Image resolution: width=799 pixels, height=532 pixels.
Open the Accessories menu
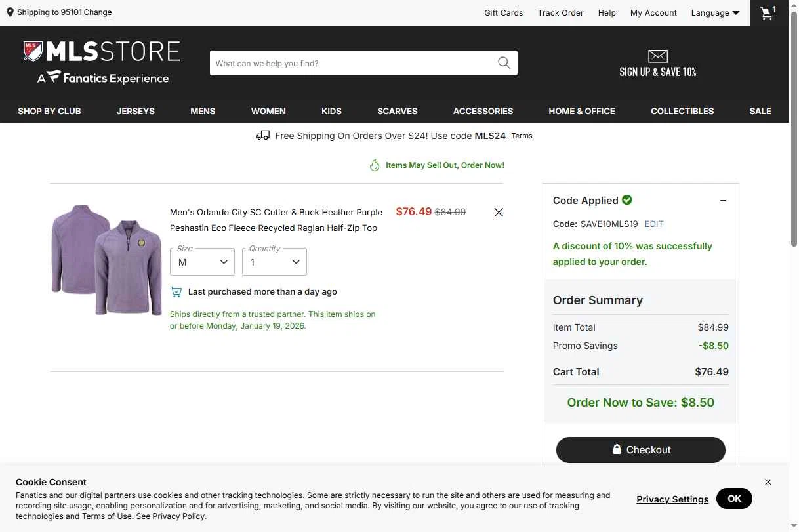(x=483, y=111)
